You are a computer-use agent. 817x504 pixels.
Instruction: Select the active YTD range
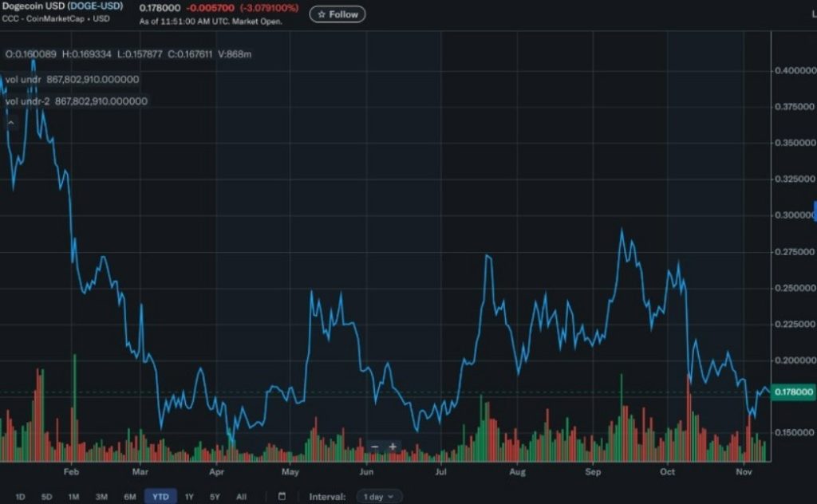point(160,497)
